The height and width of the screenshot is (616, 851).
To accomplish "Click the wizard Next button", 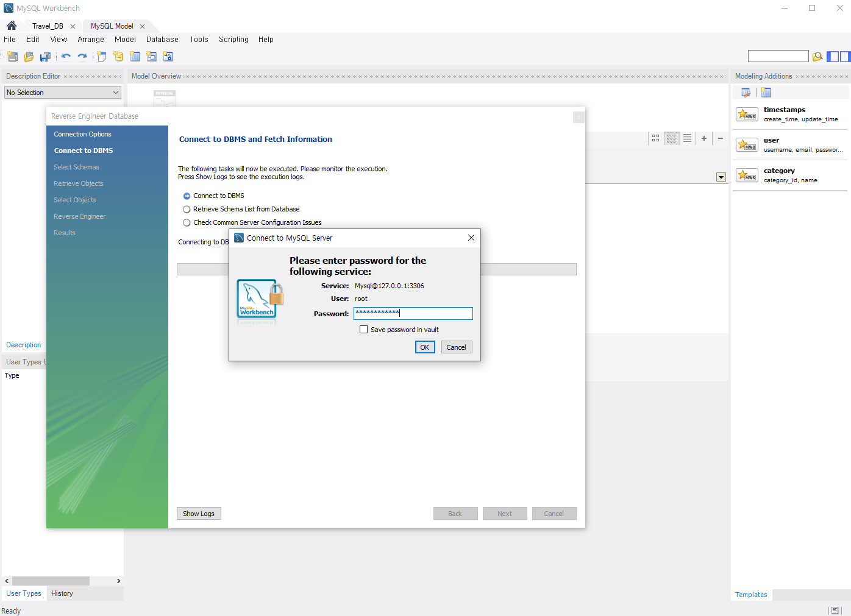I will pyautogui.click(x=505, y=514).
